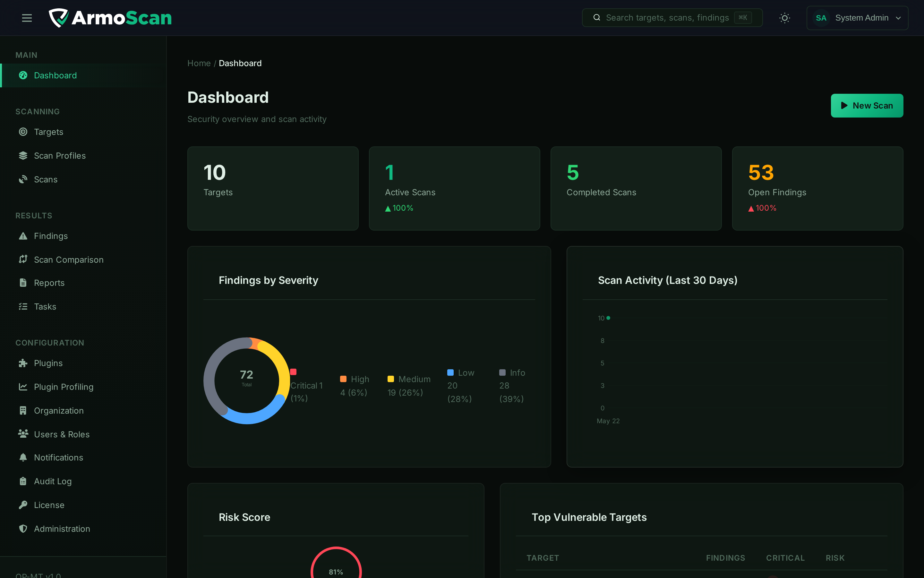
Task: Open Scan Profiles layers icon
Action: click(23, 156)
